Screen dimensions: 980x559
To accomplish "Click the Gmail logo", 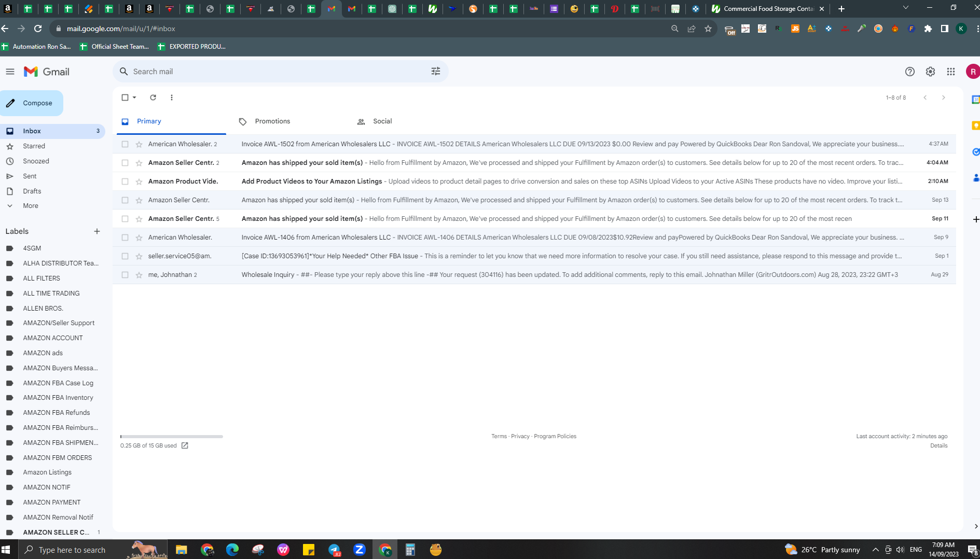I will [x=47, y=72].
